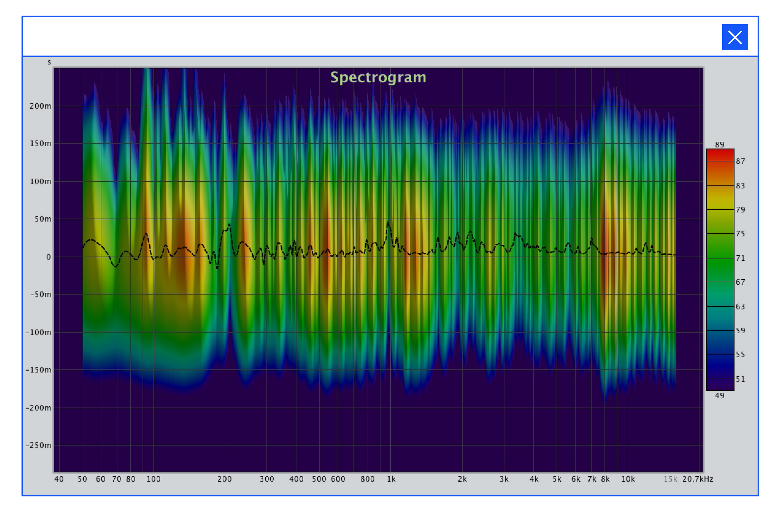
Task: Click the 40 label on the frequency axis
Action: pos(59,479)
